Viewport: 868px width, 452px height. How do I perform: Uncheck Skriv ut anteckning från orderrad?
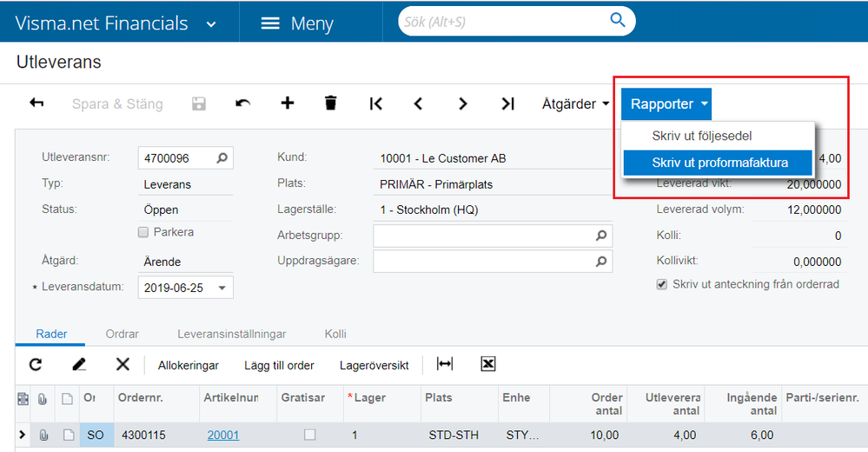(662, 284)
